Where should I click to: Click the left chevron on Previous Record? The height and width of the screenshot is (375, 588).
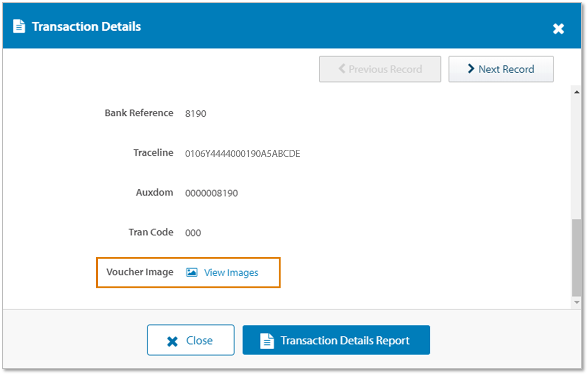(x=342, y=69)
